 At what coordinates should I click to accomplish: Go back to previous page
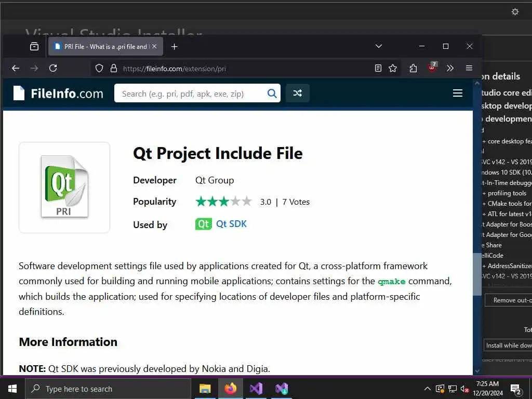click(x=16, y=68)
